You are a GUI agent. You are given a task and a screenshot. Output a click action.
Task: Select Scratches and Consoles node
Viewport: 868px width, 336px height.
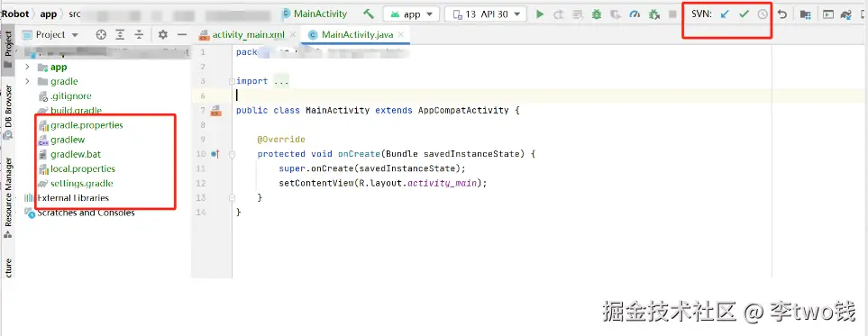[x=86, y=213]
